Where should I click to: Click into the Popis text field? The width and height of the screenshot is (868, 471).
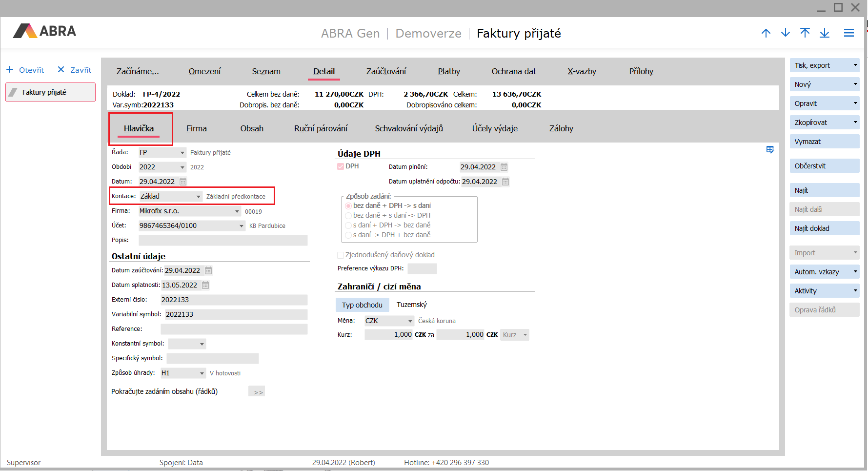tap(223, 241)
